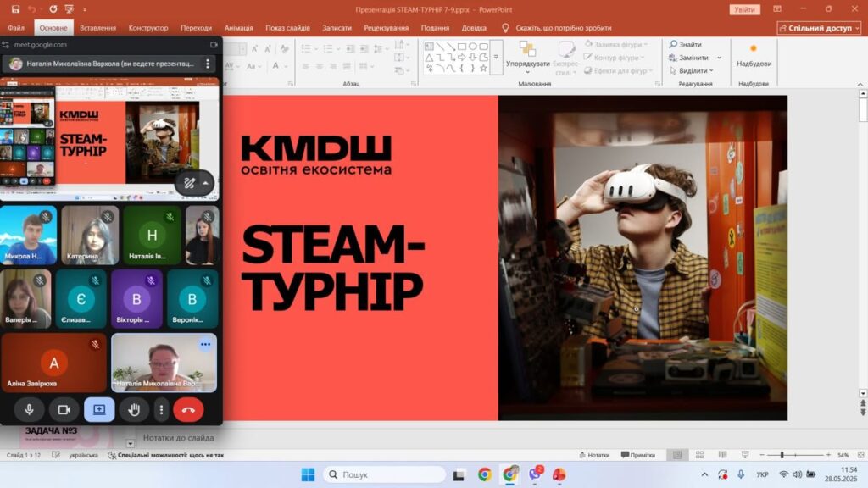The height and width of the screenshot is (488, 868).
Task: Select rectangle shape in shapes gallery
Action: coord(462,47)
